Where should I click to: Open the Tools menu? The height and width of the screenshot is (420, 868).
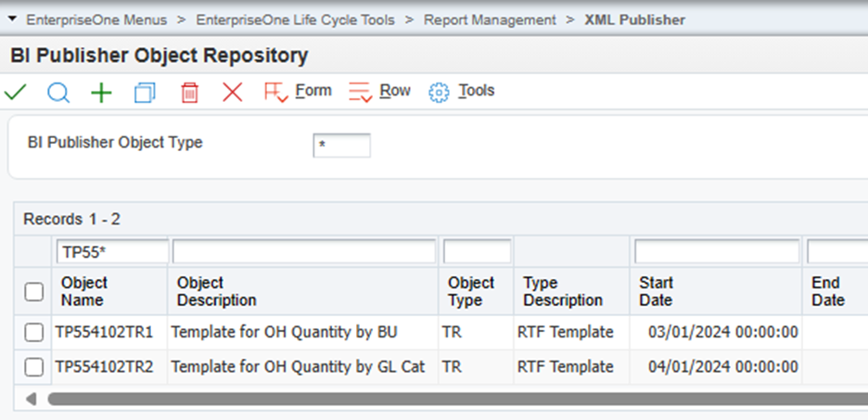tap(477, 90)
